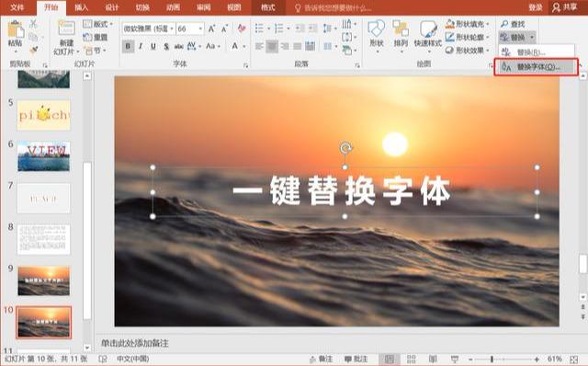Click Comments (批注) in status bar

click(356, 360)
